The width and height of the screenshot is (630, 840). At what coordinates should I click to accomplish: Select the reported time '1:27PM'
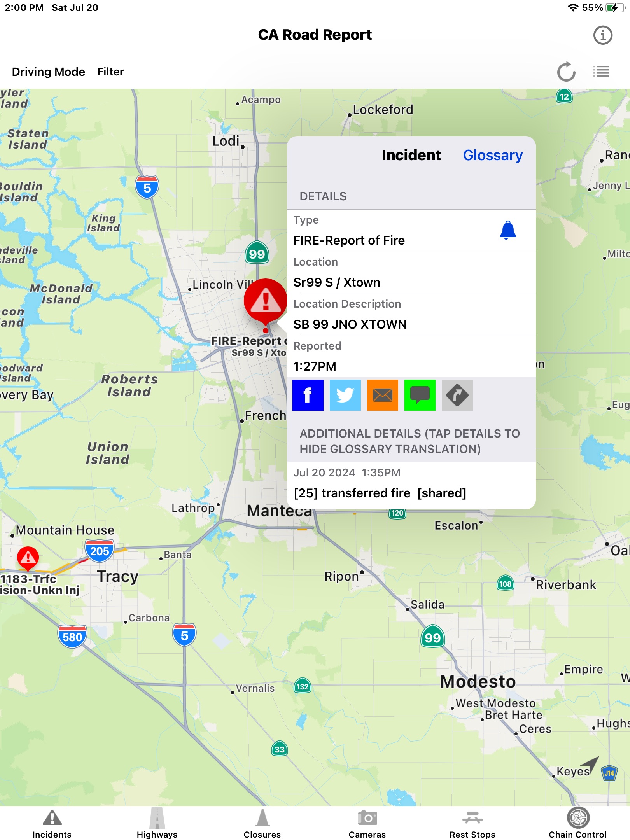315,366
